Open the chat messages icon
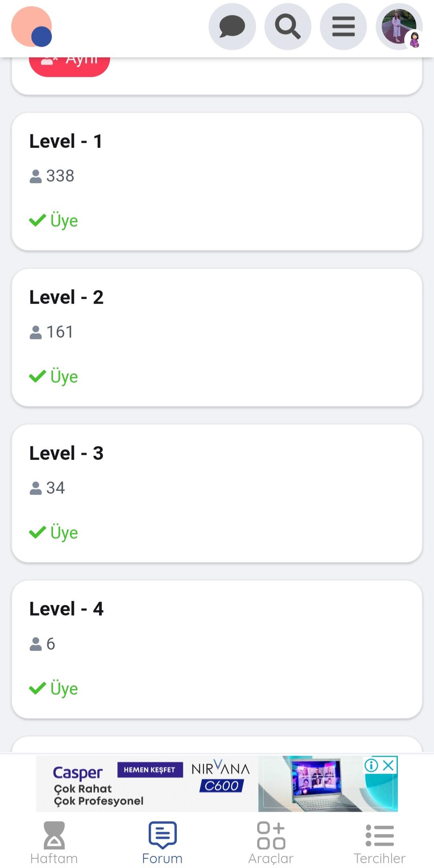Image resolution: width=434 pixels, height=868 pixels. (232, 27)
